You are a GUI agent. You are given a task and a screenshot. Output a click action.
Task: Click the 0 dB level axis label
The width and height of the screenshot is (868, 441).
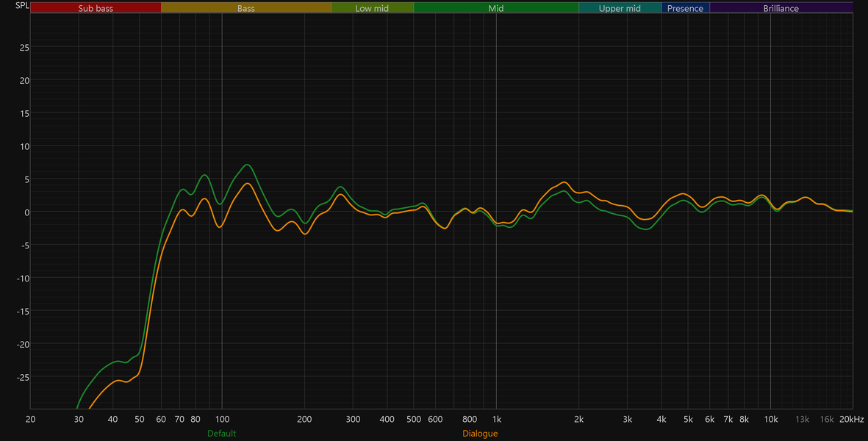[x=26, y=212]
